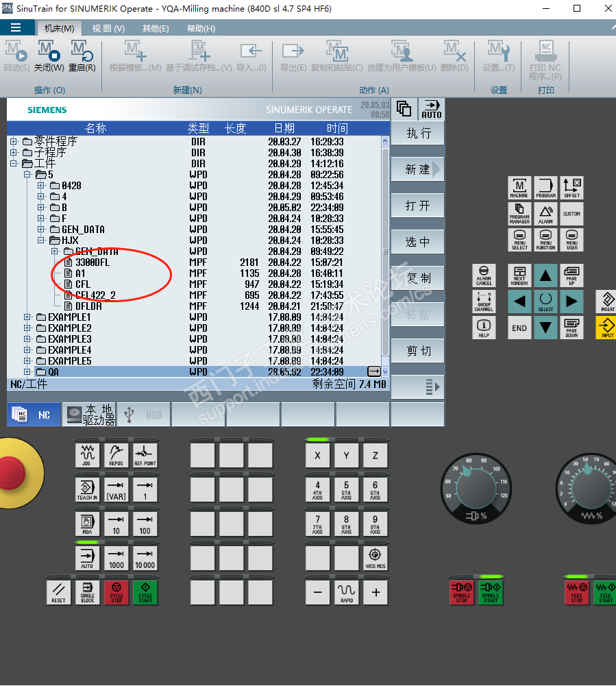This screenshot has width=616, height=686.
Task: Expand the 0428 folder
Action: 40,185
